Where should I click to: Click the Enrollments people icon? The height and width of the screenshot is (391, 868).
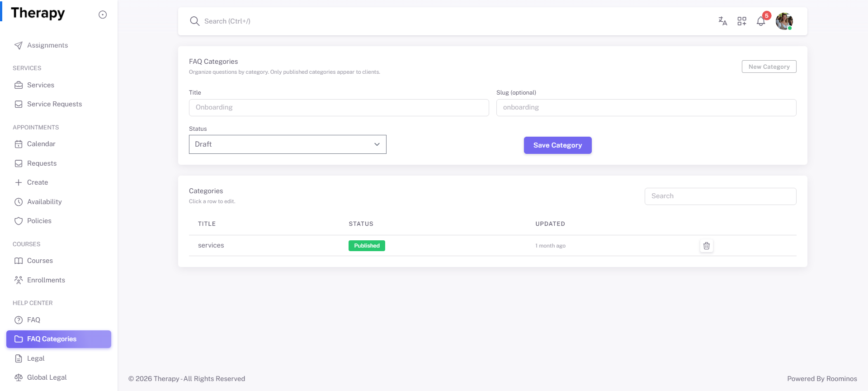coord(19,280)
